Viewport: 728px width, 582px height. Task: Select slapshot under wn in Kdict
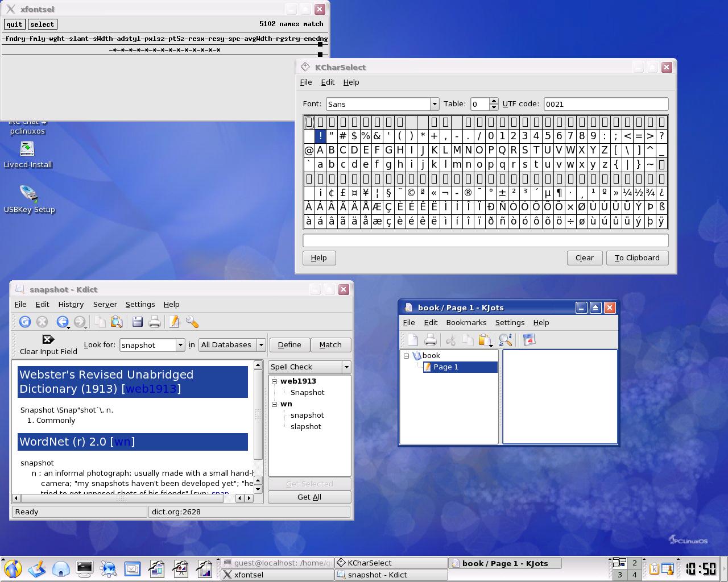point(306,427)
